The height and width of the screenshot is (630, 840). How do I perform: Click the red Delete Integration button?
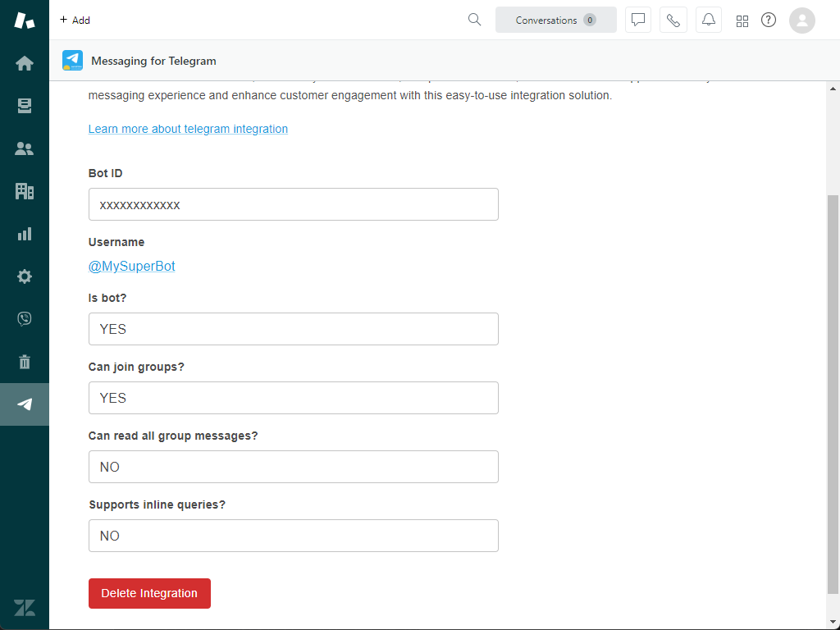click(149, 593)
